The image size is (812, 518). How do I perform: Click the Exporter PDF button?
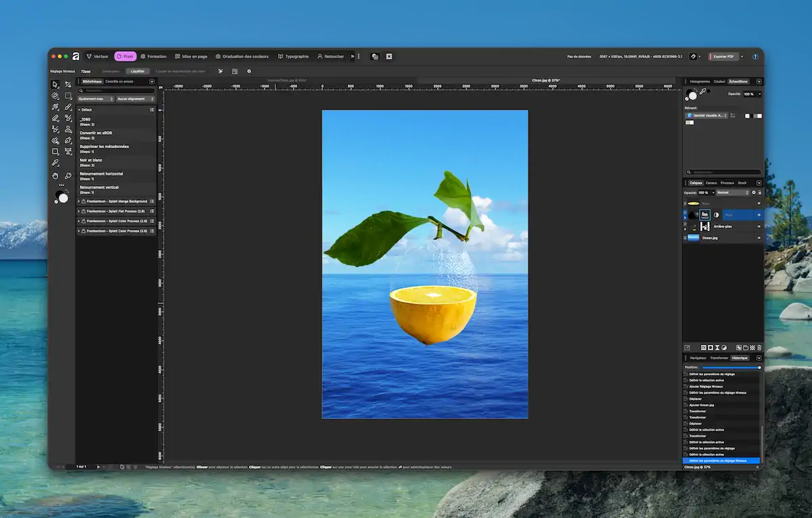[723, 57]
